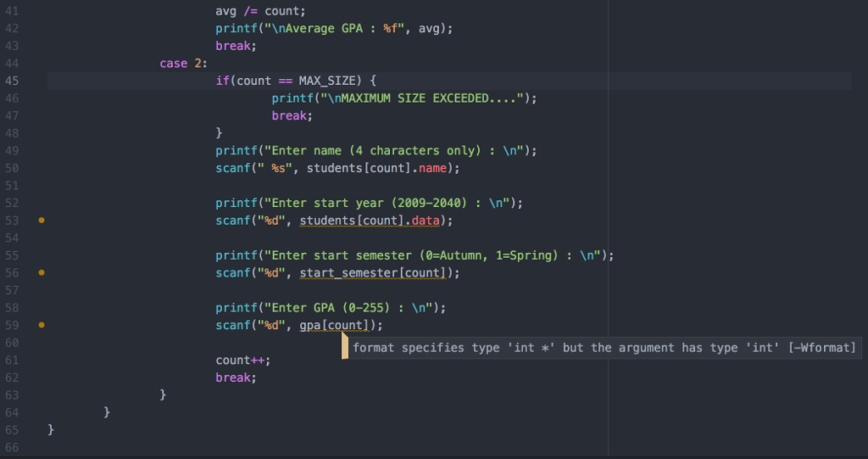Click the 'Average GPA' printf string
Image resolution: width=868 pixels, height=459 pixels.
[334, 28]
